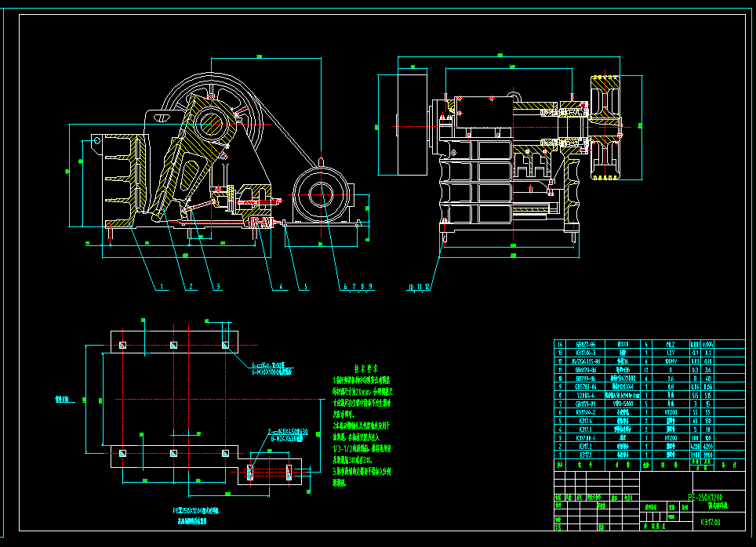
Task: Click HT200 material in parts row 6
Action: [671, 412]
